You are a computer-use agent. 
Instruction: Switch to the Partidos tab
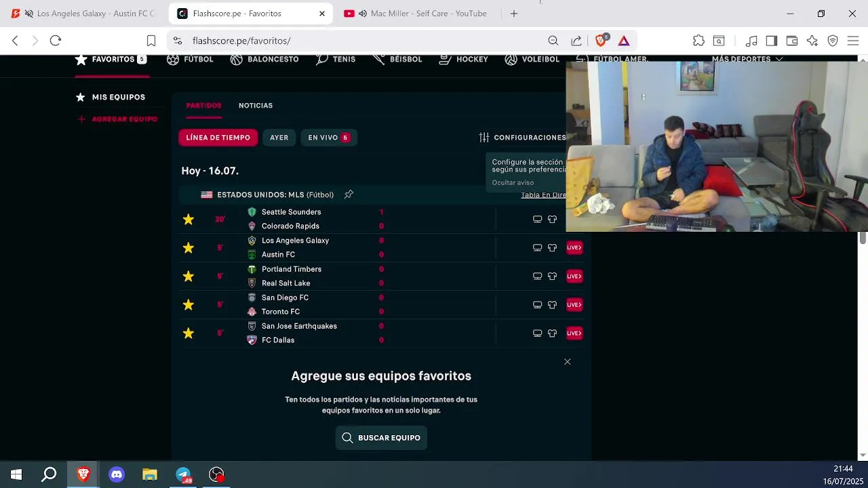coord(204,106)
